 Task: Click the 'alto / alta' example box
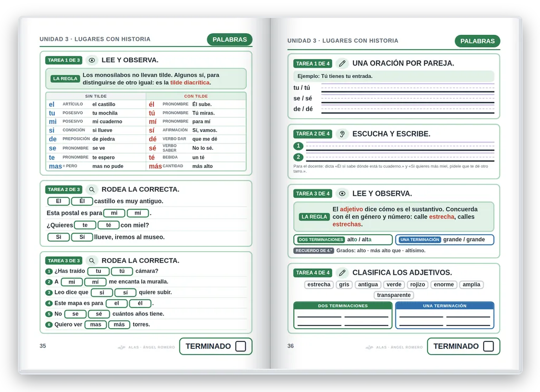tap(343, 240)
